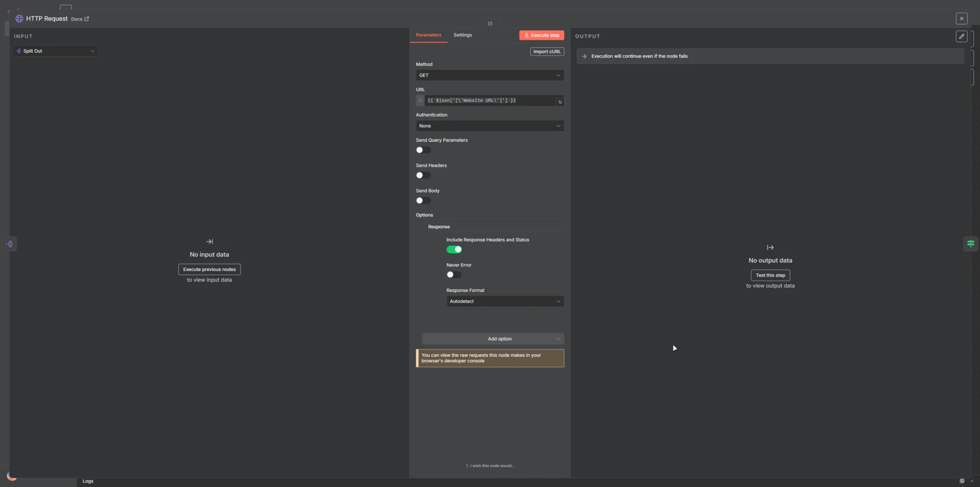This screenshot has width=980, height=487.
Task: Expand the Authentication dropdown
Action: [489, 126]
